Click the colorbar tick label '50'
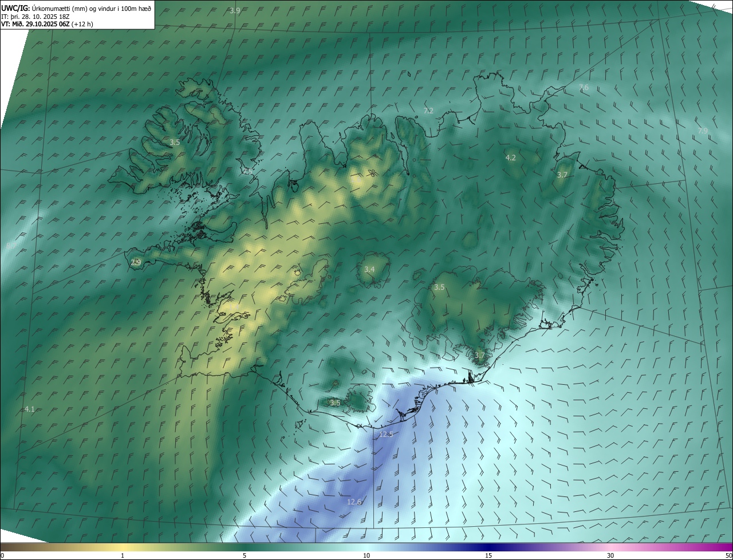 [728, 555]
